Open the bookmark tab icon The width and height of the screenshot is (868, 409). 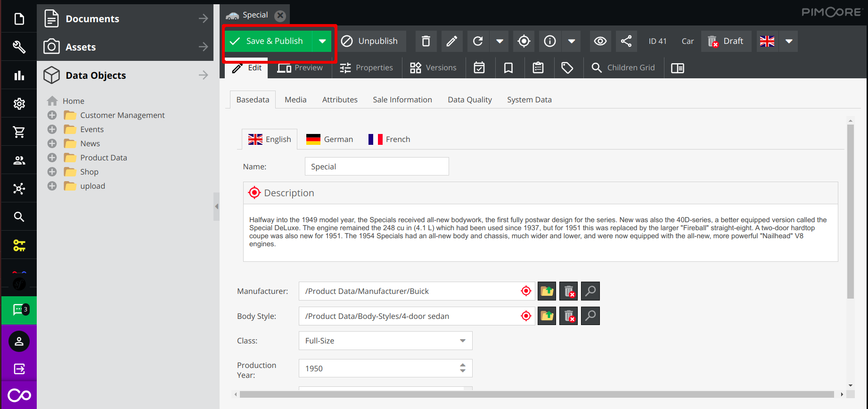click(x=508, y=68)
